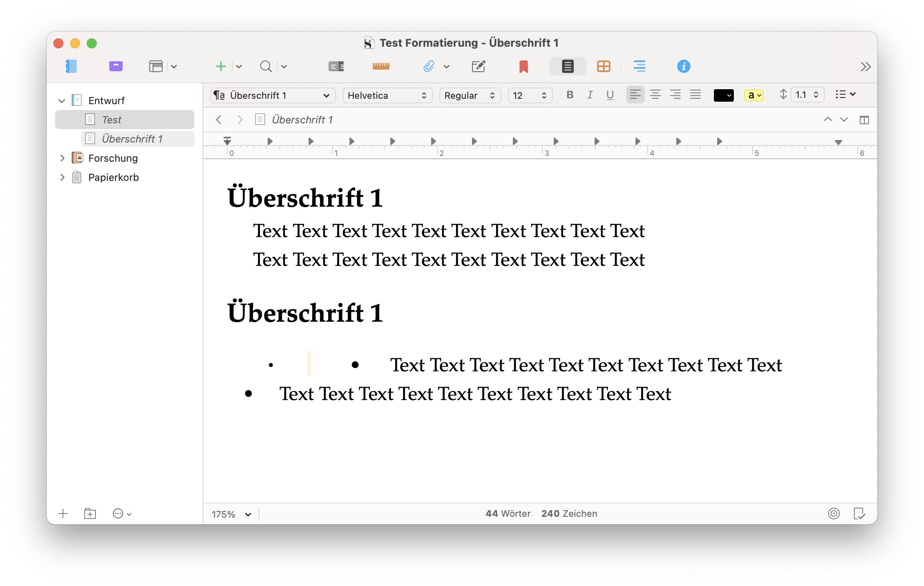Click the 44 Wörter word count

click(x=508, y=513)
